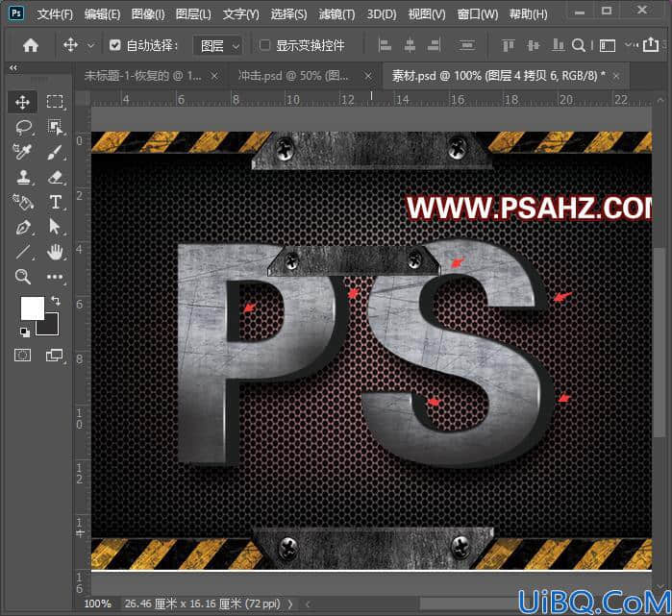Click the Photoshop app logo
This screenshot has height=616, width=672.
click(x=16, y=13)
